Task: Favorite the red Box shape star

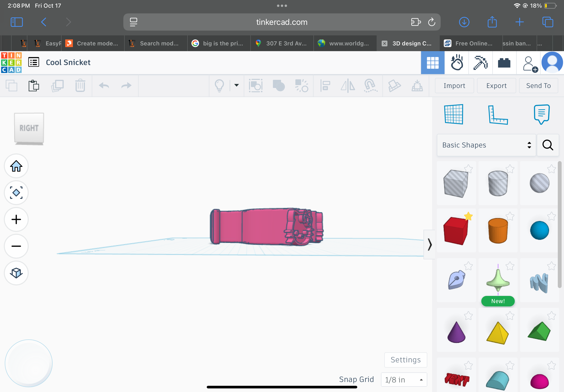Action: coord(468,216)
